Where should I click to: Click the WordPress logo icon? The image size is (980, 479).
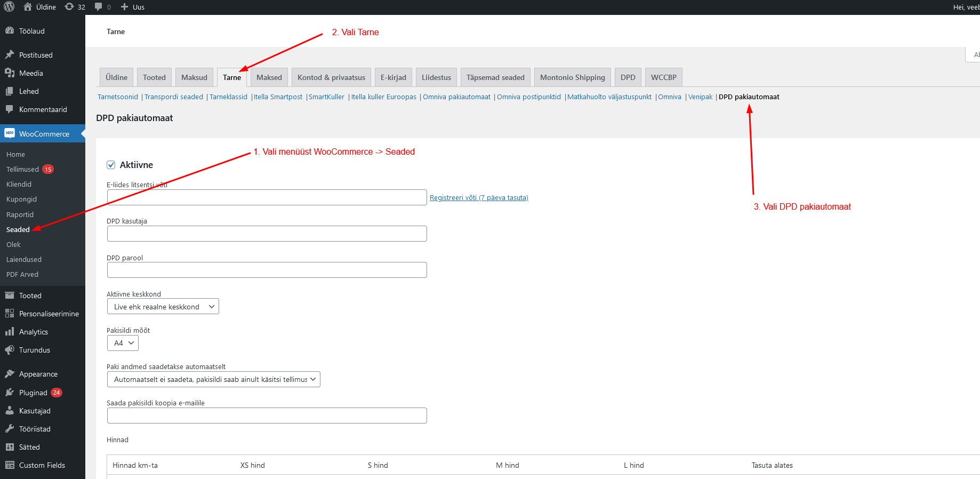coord(9,7)
